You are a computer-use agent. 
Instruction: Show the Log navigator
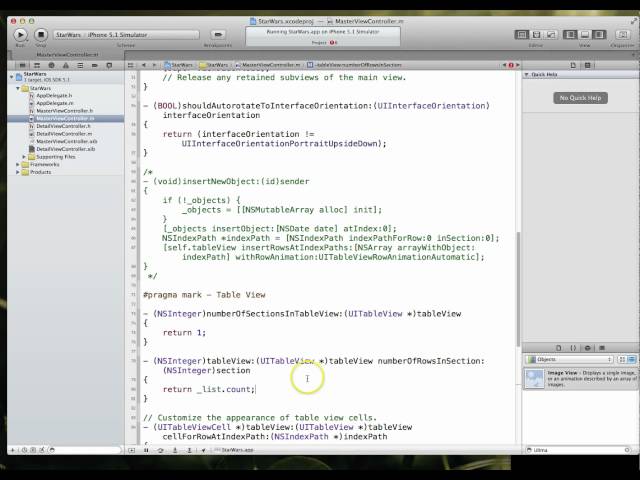tap(109, 65)
